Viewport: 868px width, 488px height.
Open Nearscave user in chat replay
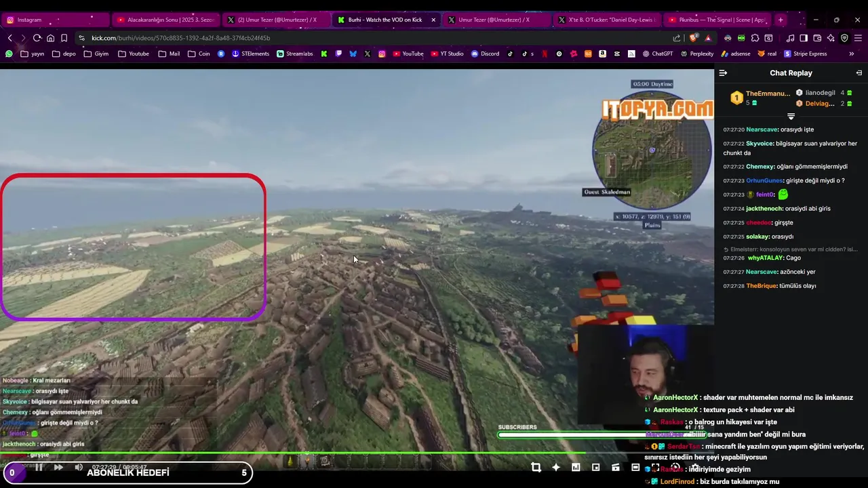tap(762, 129)
